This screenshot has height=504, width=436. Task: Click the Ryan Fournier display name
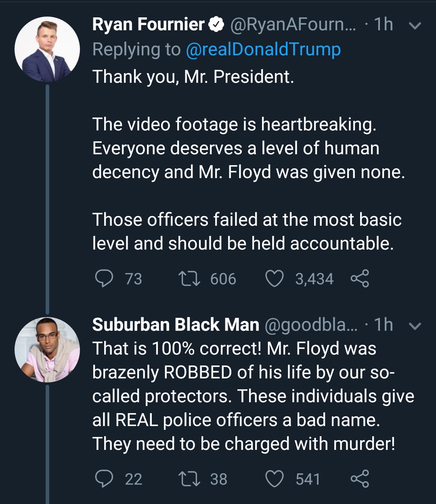pyautogui.click(x=148, y=25)
